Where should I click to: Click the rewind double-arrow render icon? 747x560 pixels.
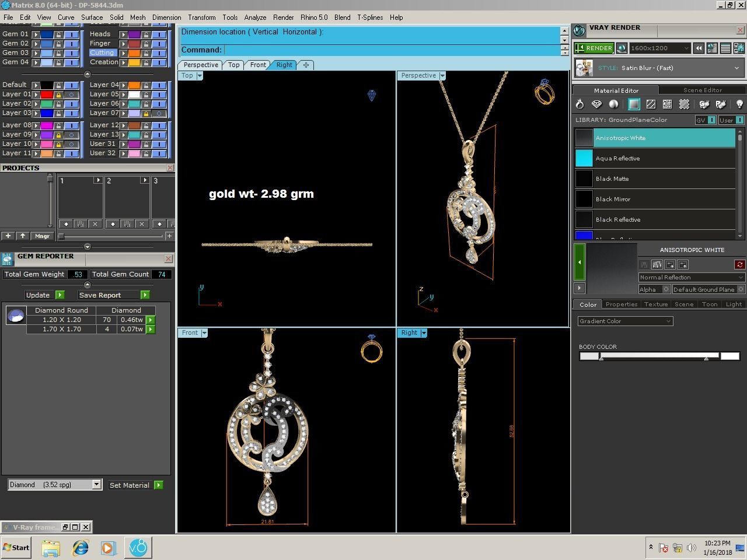[699, 48]
